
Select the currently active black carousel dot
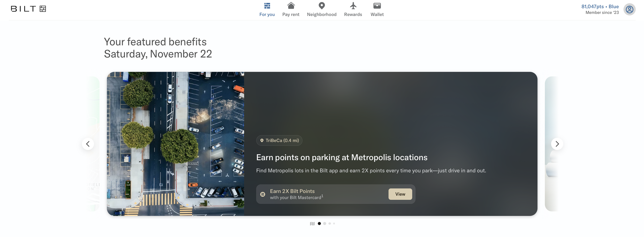click(319, 224)
